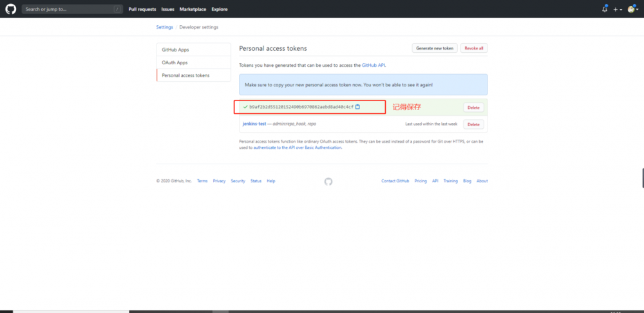Select OAuth Apps in the sidebar

point(175,62)
